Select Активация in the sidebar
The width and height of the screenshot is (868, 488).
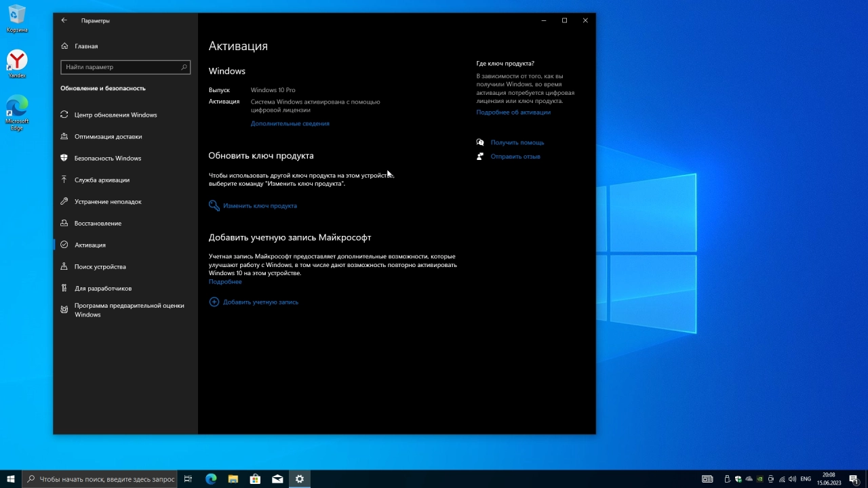tap(90, 245)
